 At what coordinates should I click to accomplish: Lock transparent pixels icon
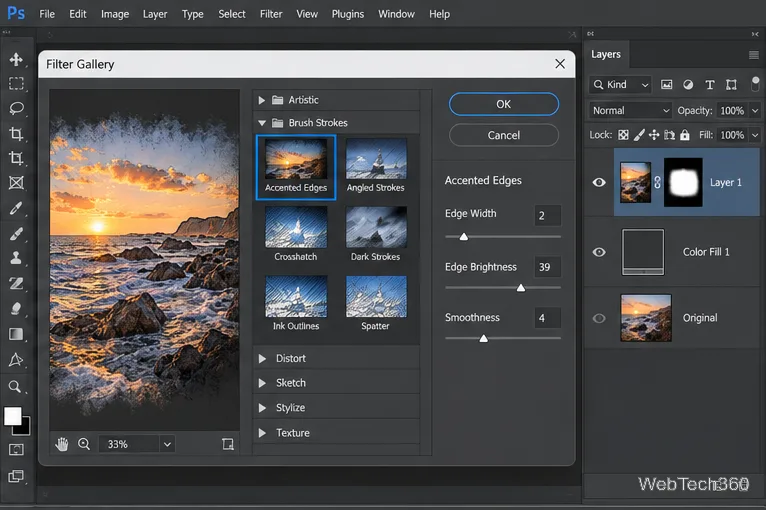tap(623, 135)
